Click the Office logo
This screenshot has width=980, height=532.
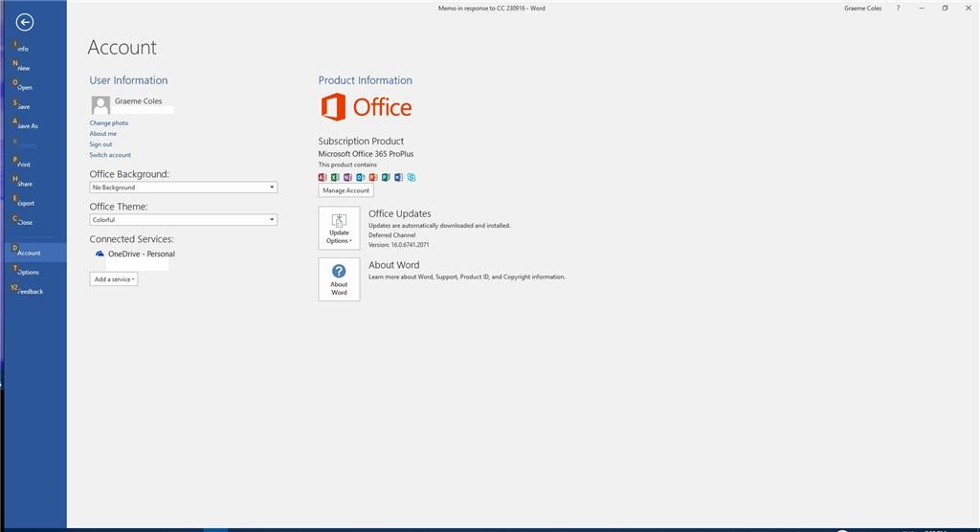click(367, 107)
